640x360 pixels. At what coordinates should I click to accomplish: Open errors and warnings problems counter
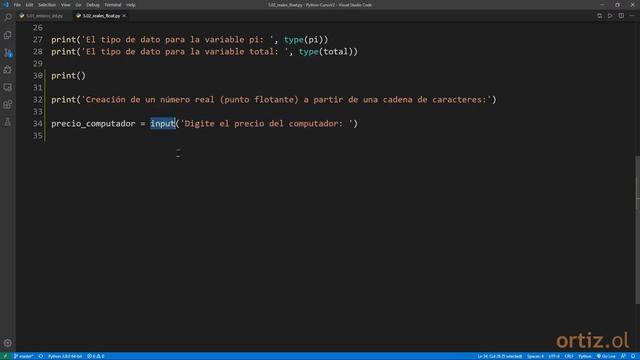coord(96,356)
